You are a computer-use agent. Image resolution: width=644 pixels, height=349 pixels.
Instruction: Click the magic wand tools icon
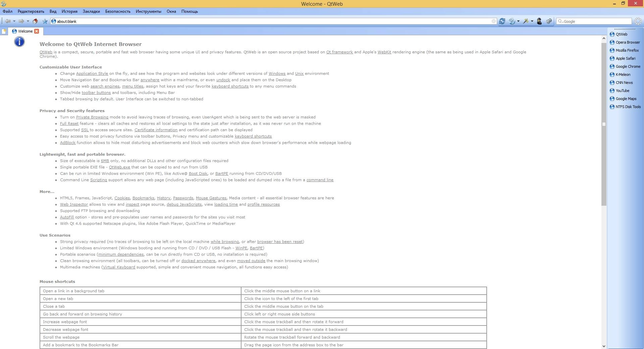526,21
